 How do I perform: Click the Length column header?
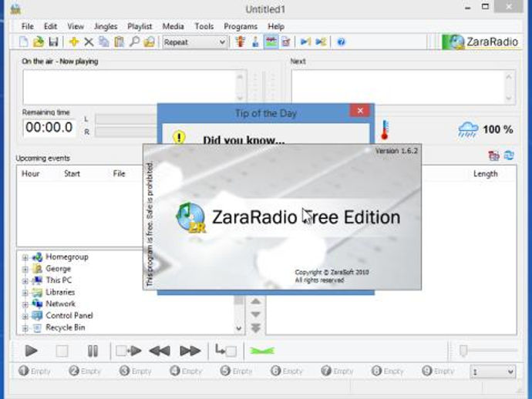coord(485,174)
